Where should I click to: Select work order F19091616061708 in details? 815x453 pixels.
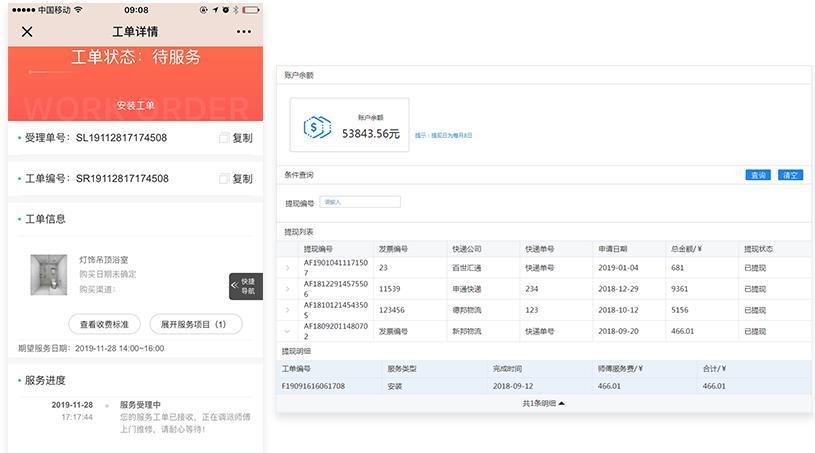point(313,386)
